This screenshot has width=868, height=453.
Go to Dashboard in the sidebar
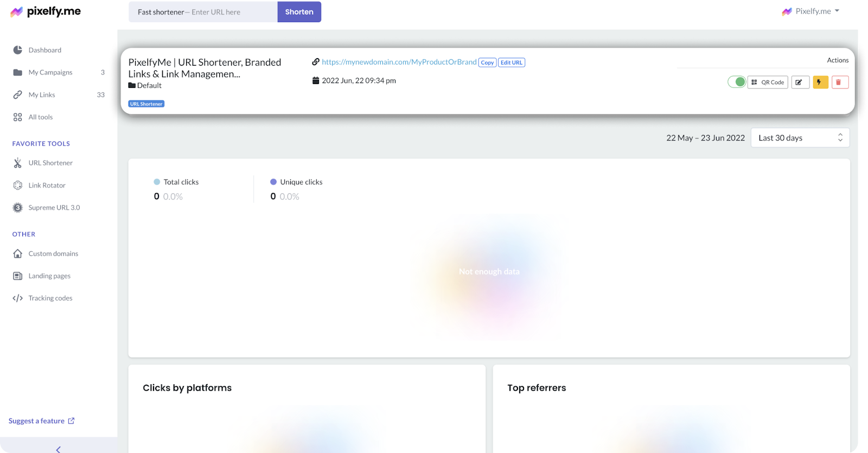(45, 50)
